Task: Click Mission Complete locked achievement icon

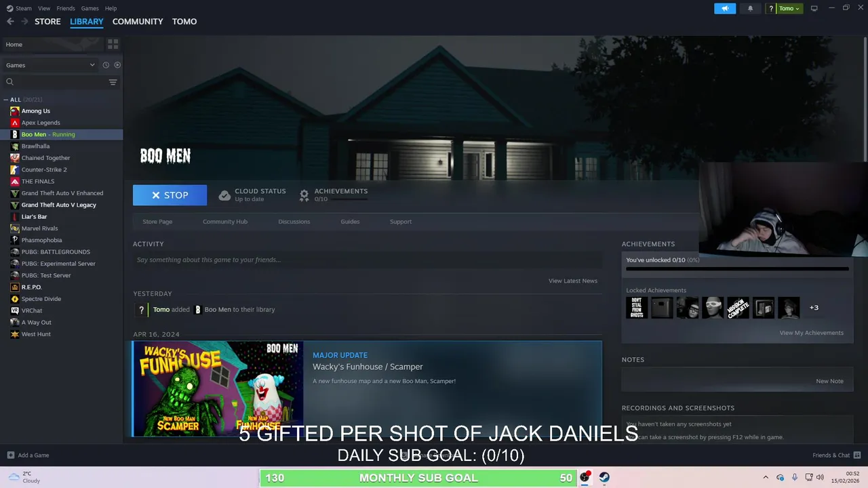Action: 738,308
